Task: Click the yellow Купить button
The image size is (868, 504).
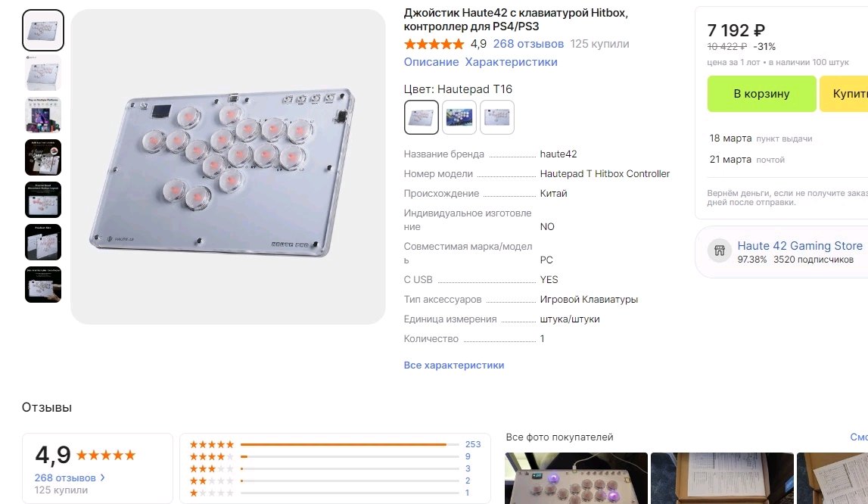Action: click(844, 94)
